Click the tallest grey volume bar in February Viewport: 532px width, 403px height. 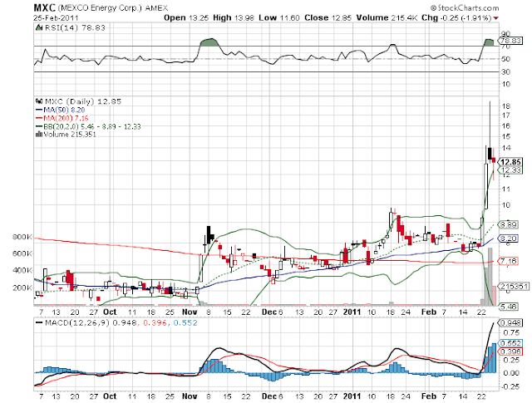[x=490, y=277]
